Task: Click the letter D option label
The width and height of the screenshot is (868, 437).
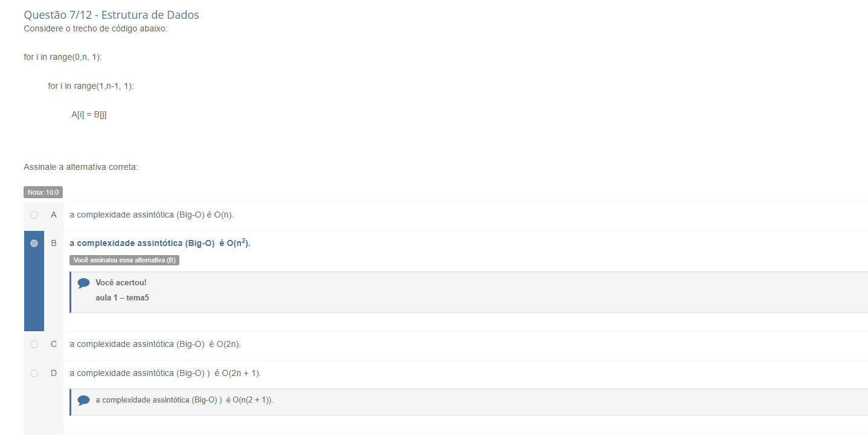Action: 54,373
